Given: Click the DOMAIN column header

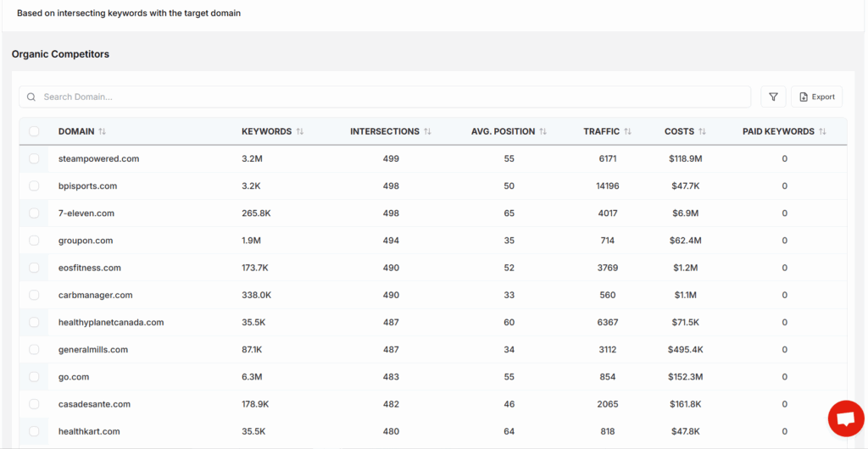Looking at the screenshot, I should tap(76, 131).
